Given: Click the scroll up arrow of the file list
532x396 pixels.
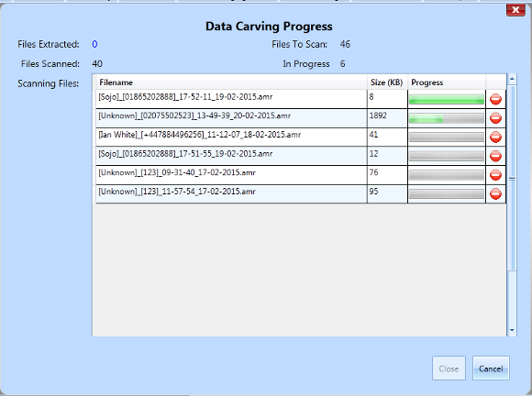Looking at the screenshot, I should click(512, 79).
